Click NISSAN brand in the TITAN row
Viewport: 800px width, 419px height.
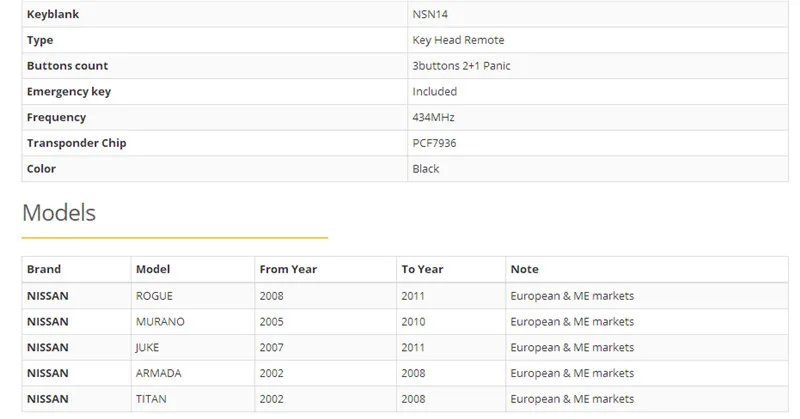click(47, 399)
